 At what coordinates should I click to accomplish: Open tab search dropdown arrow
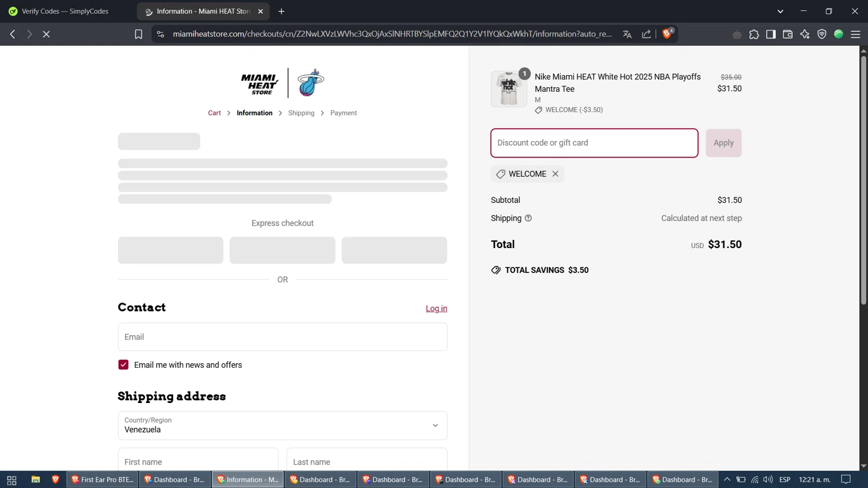point(780,11)
